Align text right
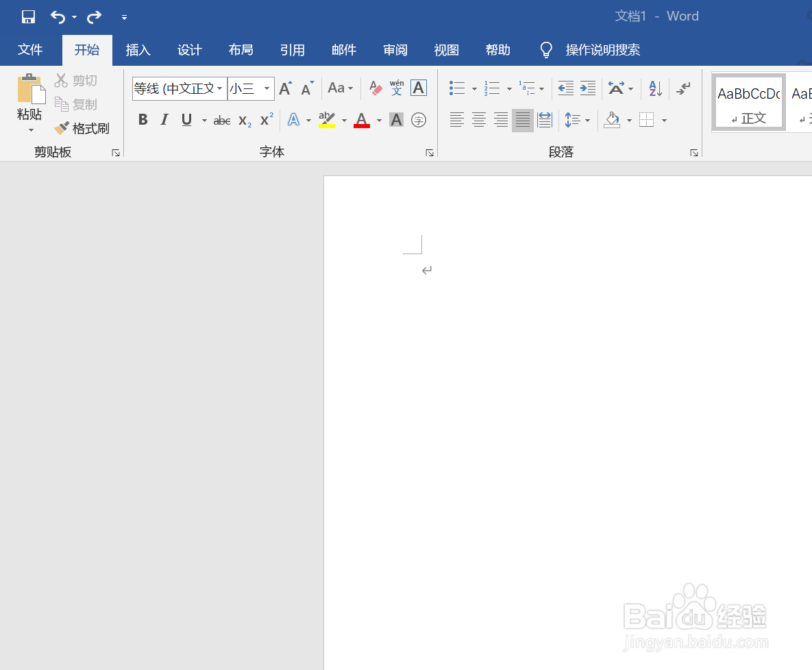 (501, 120)
